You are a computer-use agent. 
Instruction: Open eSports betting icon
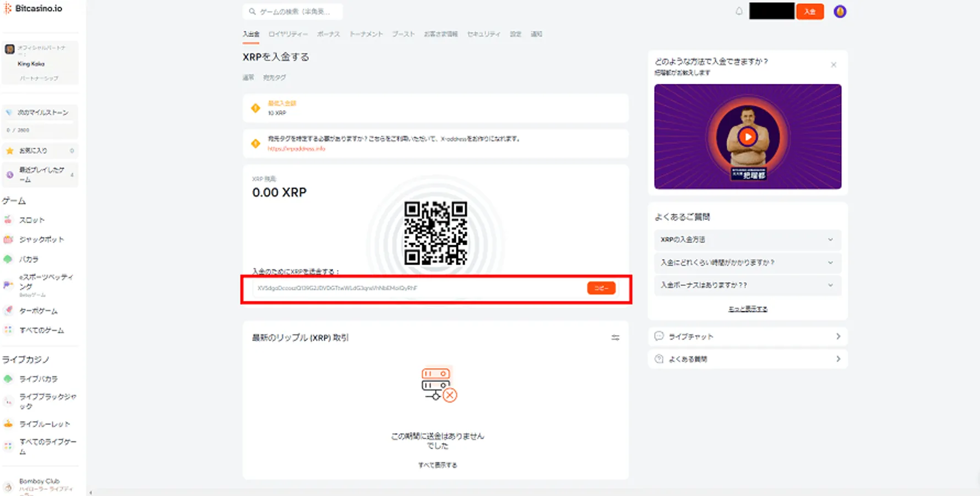(8, 284)
